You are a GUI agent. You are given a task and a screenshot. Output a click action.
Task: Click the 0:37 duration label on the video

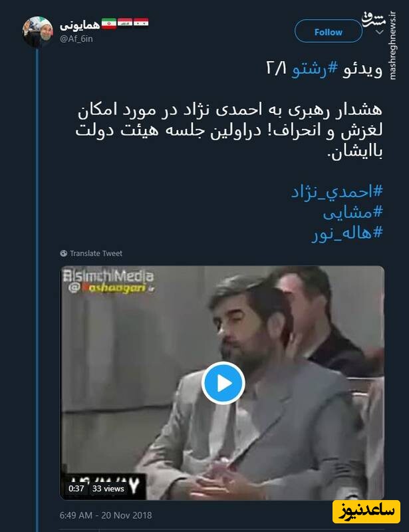coord(76,489)
